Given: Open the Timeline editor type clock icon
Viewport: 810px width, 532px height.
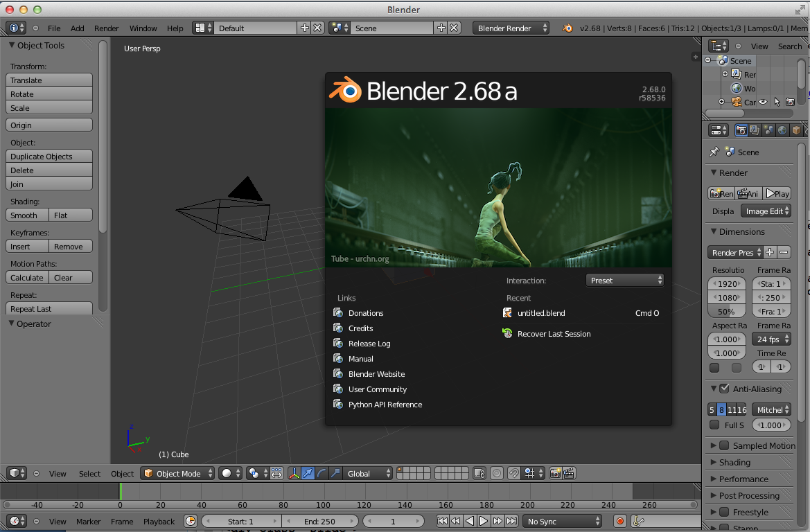Looking at the screenshot, I should [x=17, y=521].
